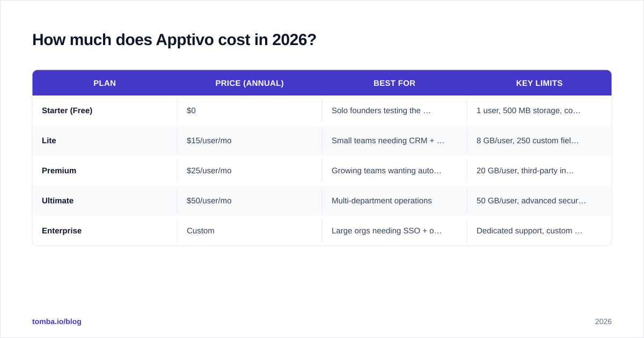Click '50 GB/user, advanced secur…' cell
This screenshot has width=644, height=338.
539,201
